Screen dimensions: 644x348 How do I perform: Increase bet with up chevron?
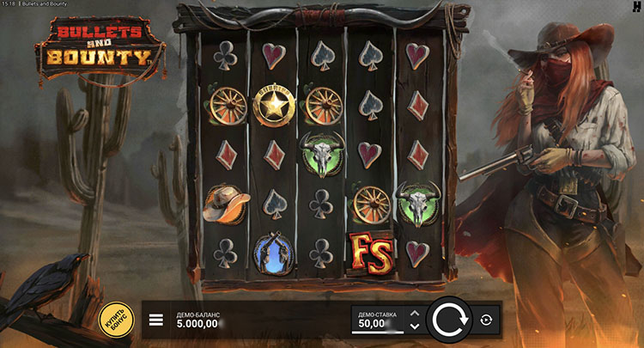[415, 314]
